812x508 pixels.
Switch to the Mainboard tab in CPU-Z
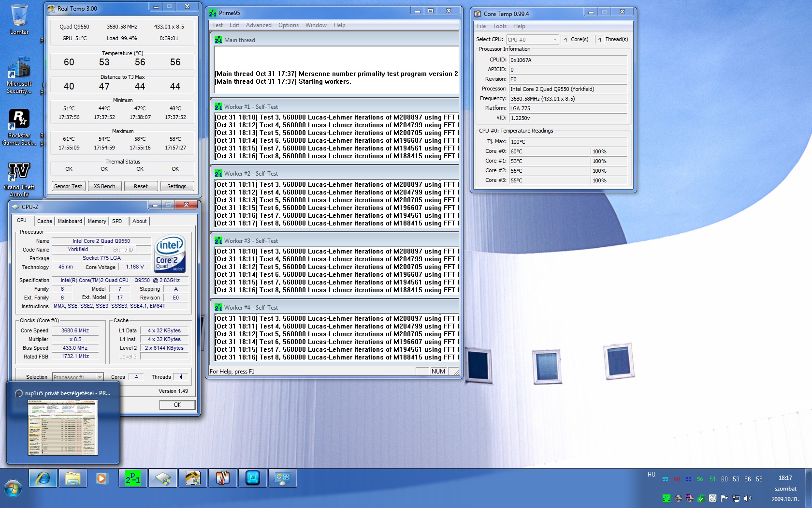tap(70, 221)
